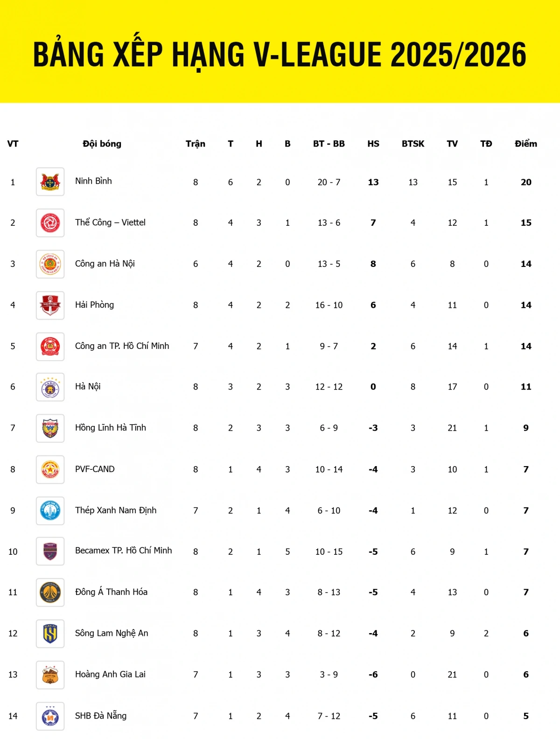Select the PVF-CAND team name
The width and height of the screenshot is (560, 739).
pos(95,469)
